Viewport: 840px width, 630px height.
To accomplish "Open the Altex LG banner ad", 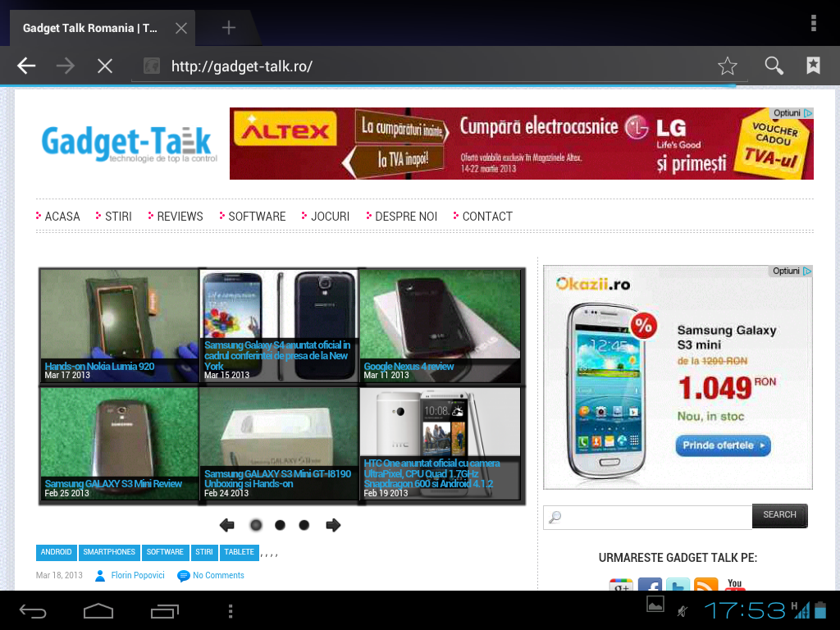I will click(521, 144).
